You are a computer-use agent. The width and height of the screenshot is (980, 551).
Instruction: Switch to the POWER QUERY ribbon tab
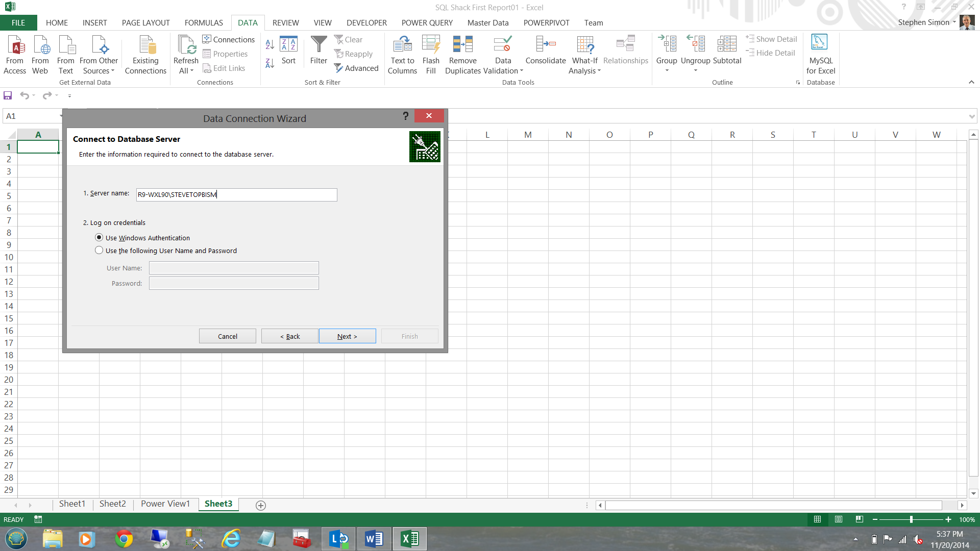(x=427, y=23)
